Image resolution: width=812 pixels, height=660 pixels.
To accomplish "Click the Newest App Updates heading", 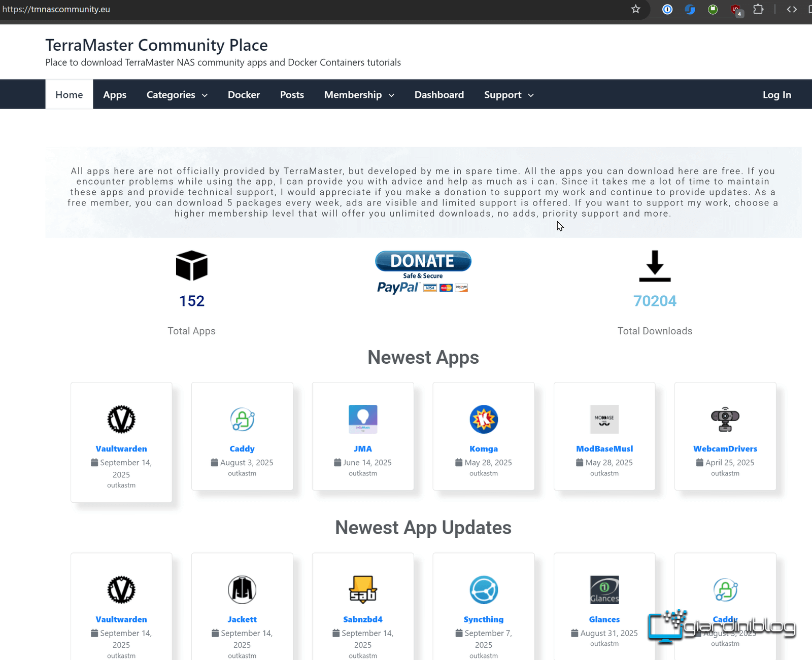I will (423, 528).
